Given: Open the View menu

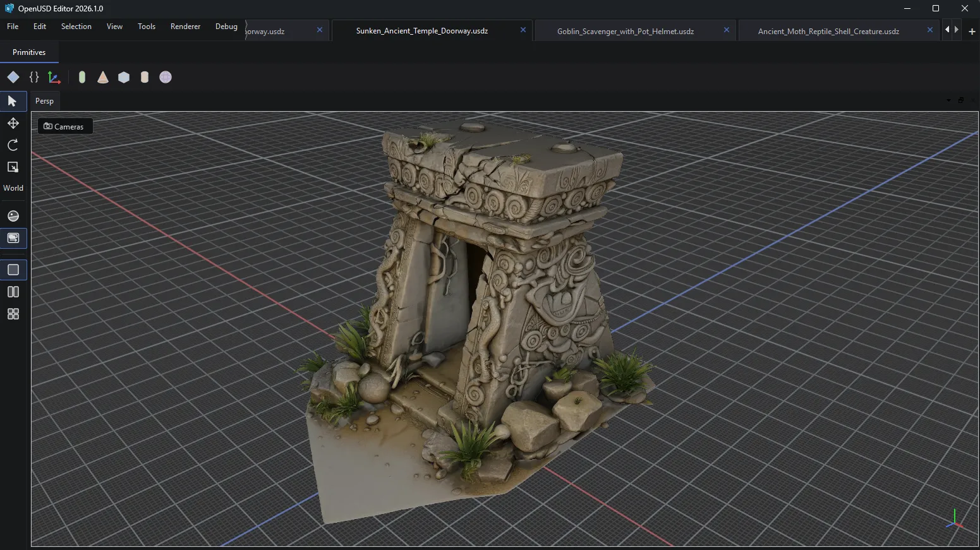Looking at the screenshot, I should (114, 27).
